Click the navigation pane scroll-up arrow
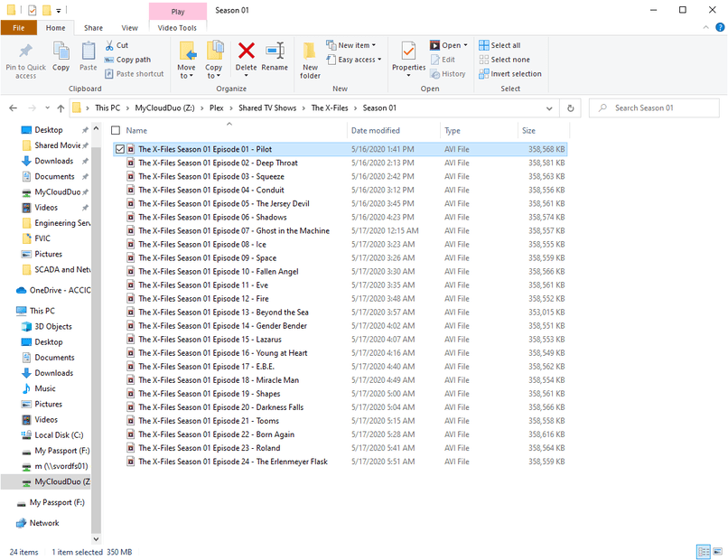The image size is (728, 560). click(x=96, y=128)
